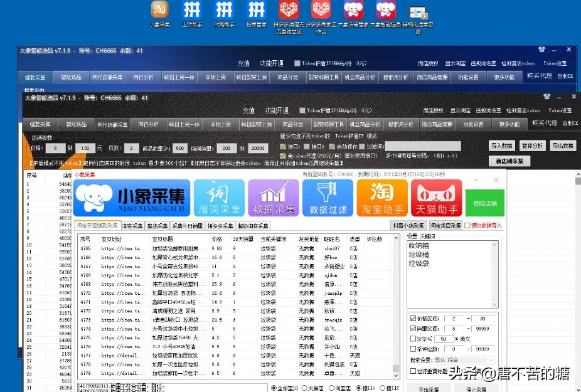Click the 价格区间 maximum field showing 30
The image size is (581, 392).
coord(482,318)
